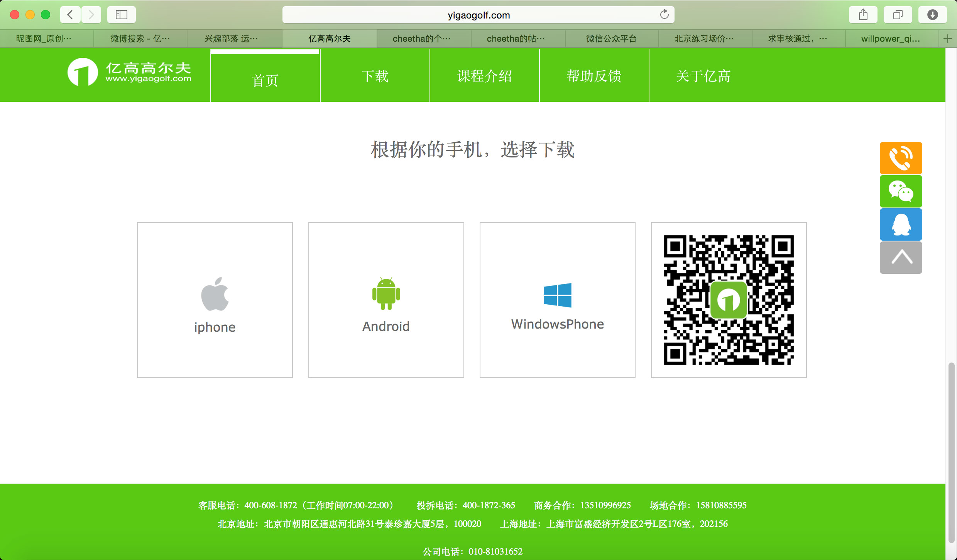Switch to the 北京练习场价 tab
This screenshot has width=957, height=560.
pos(705,39)
